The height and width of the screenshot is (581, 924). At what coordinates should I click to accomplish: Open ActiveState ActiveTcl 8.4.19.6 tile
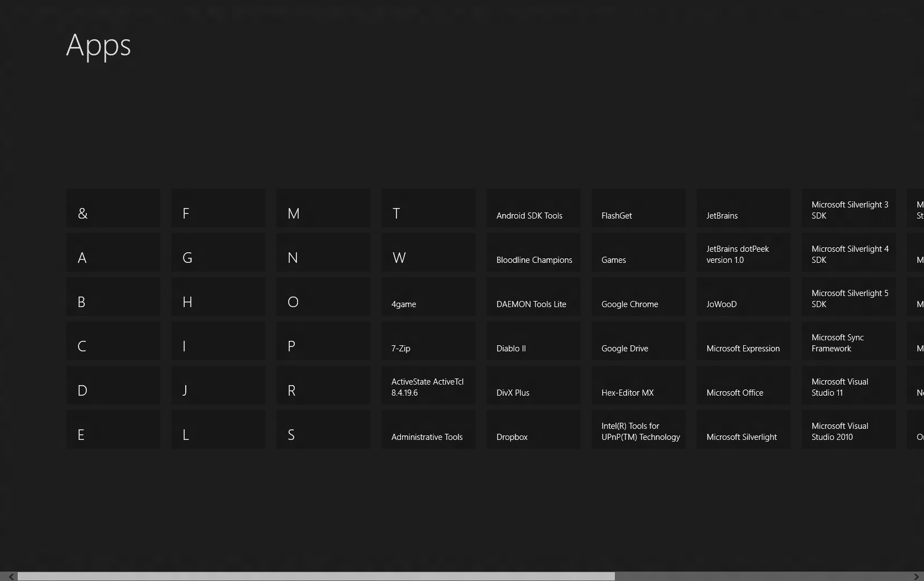(x=429, y=385)
